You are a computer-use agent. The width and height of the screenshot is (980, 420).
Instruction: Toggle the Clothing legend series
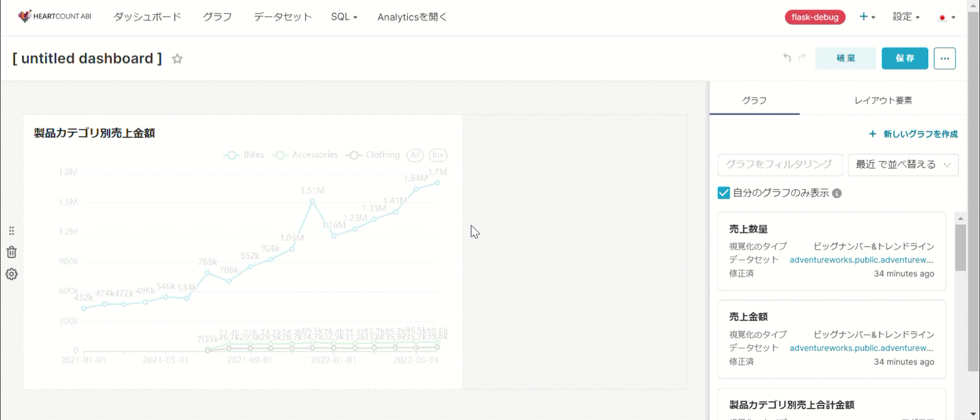(373, 155)
